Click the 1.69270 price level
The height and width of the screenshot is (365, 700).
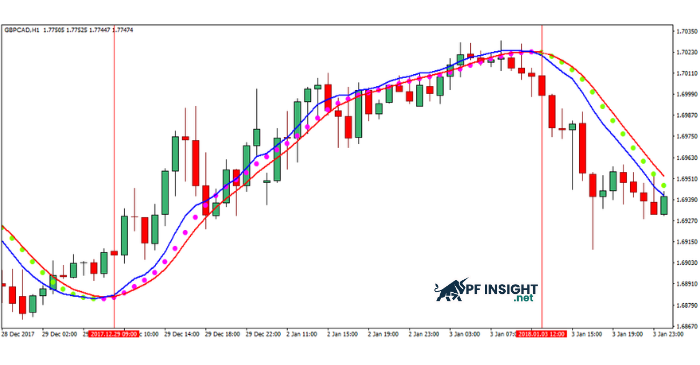coord(687,220)
